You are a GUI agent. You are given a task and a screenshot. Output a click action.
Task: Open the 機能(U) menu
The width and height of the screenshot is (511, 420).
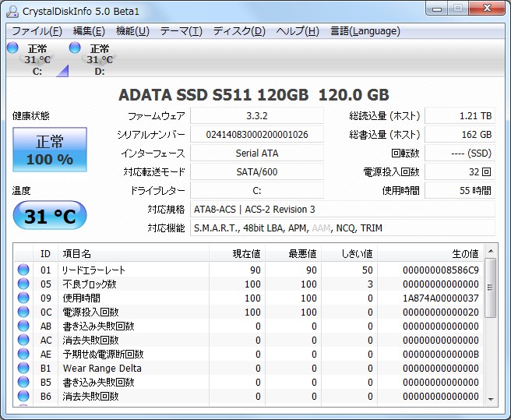[132, 31]
